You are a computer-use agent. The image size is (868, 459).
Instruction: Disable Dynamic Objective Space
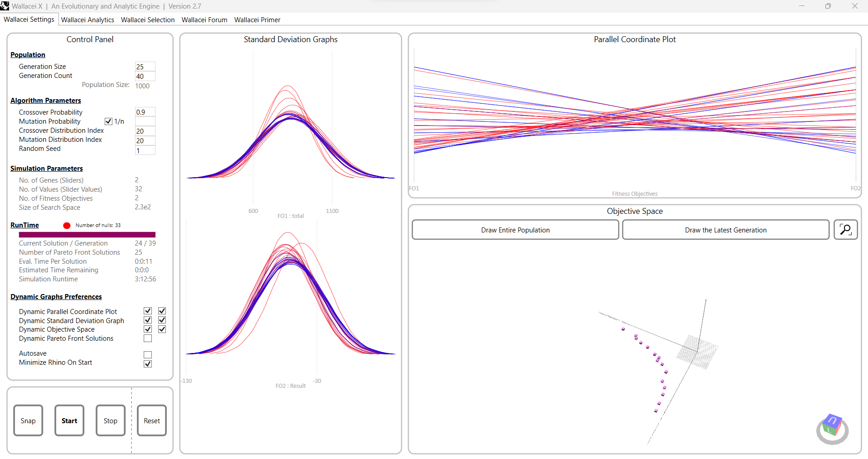coord(147,329)
